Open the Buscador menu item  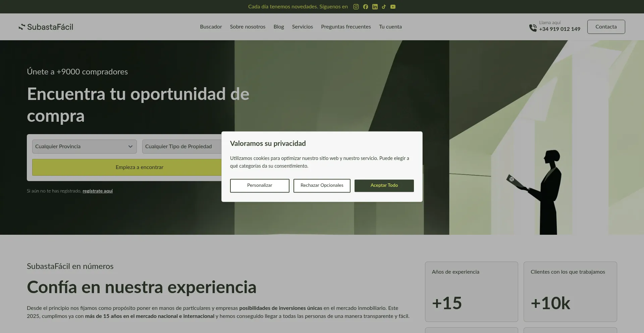point(211,27)
